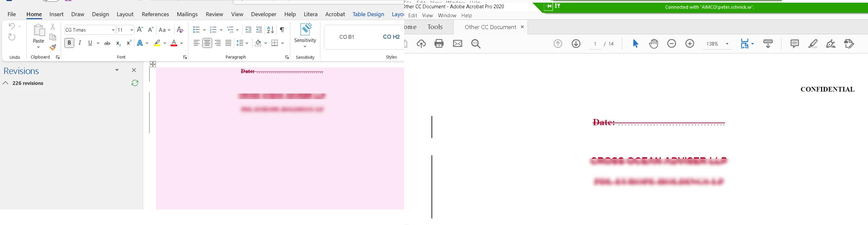868x225 pixels.
Task: Click the Redo icon
Action: pyautogui.click(x=12, y=37)
